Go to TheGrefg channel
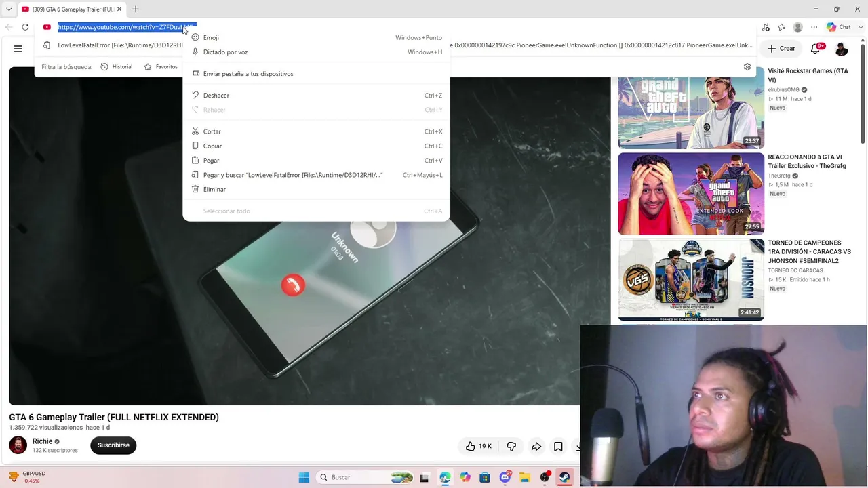 click(x=779, y=176)
